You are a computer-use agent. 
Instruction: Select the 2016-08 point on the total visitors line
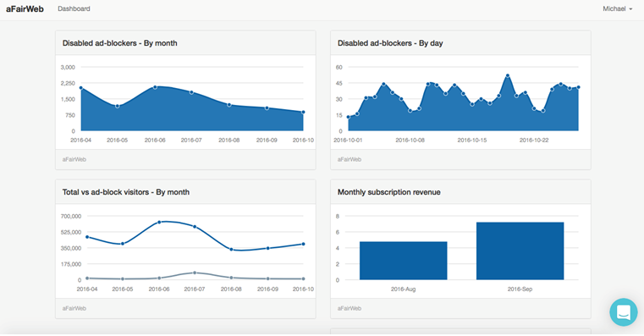click(231, 250)
